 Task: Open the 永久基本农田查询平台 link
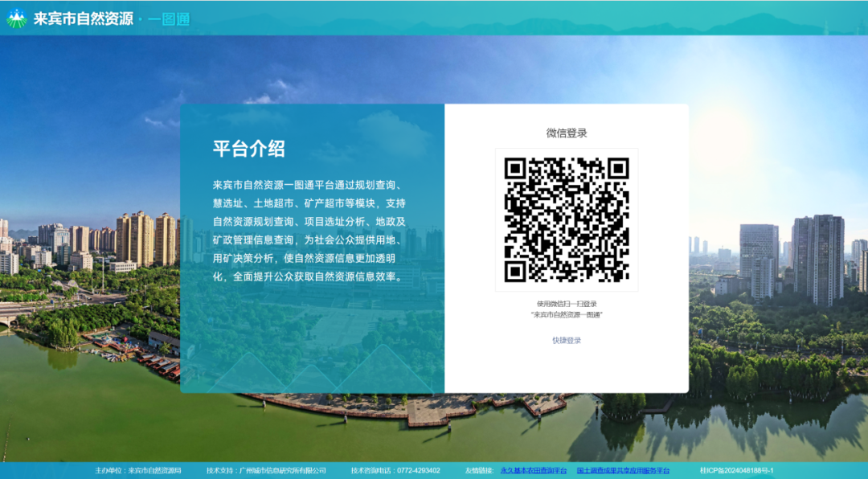534,471
